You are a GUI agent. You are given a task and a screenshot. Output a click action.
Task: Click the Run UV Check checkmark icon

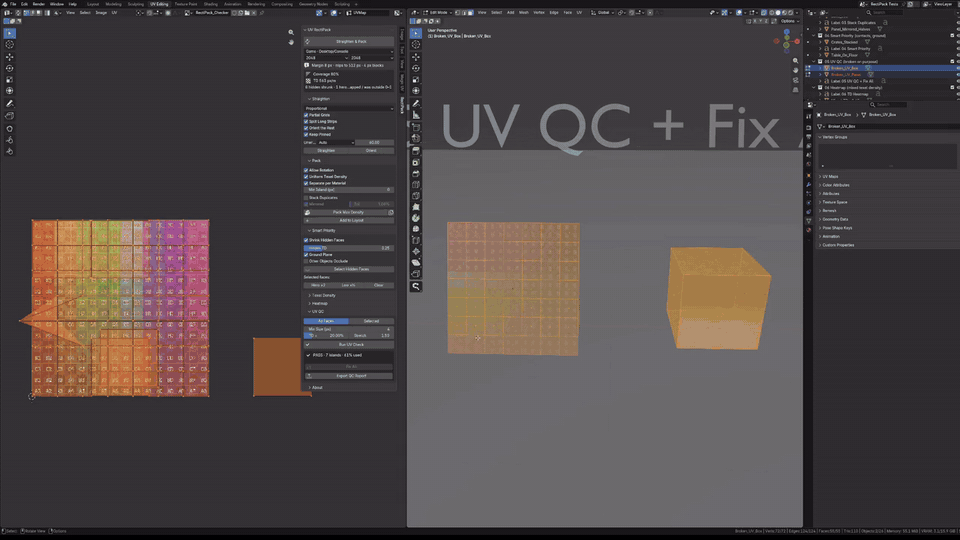(308, 345)
